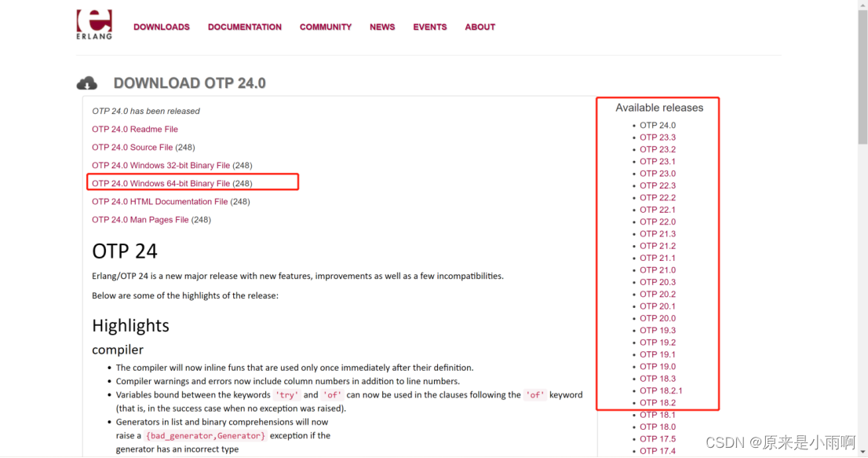868x458 pixels.
Task: Select OTP 24.0 in Available releases
Action: (658, 125)
